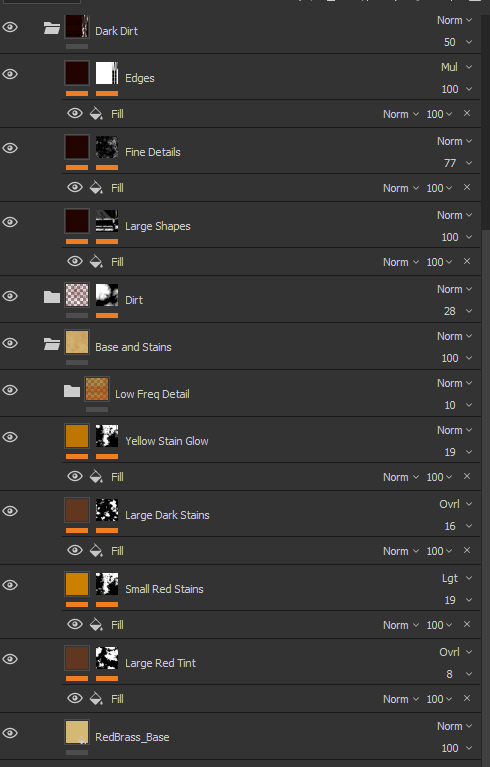Viewport: 490px width, 767px height.
Task: Select the Fine Details layer name
Action: coord(153,152)
